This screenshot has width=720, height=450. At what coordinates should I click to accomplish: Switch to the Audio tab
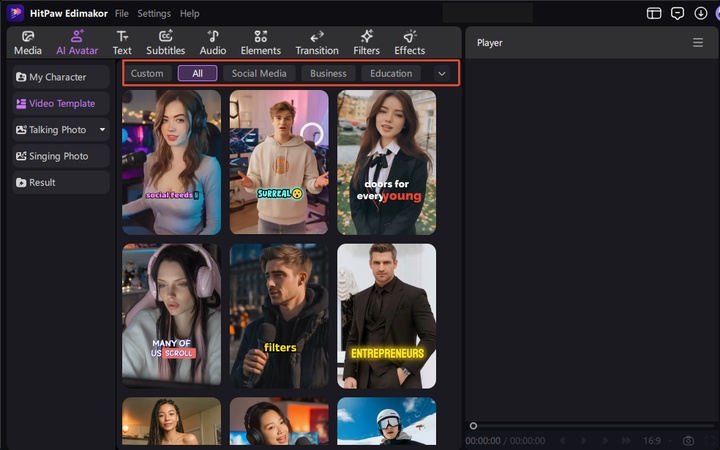pos(213,43)
